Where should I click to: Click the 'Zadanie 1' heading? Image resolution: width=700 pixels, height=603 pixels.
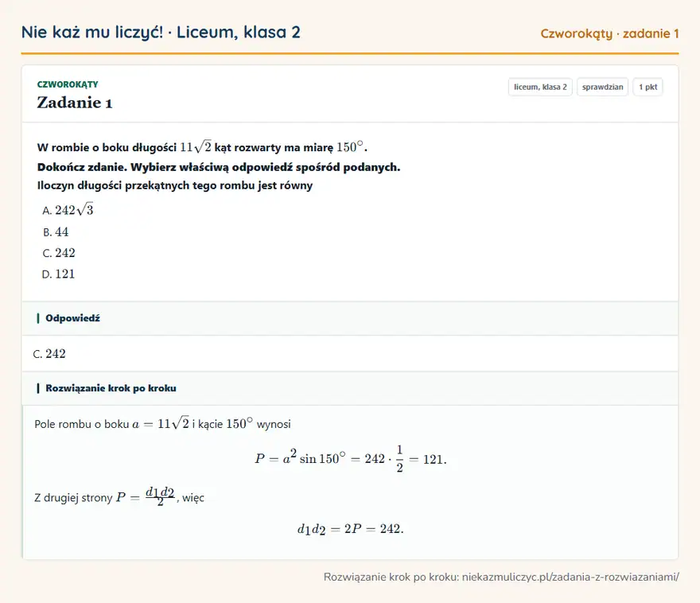pyautogui.click(x=75, y=103)
